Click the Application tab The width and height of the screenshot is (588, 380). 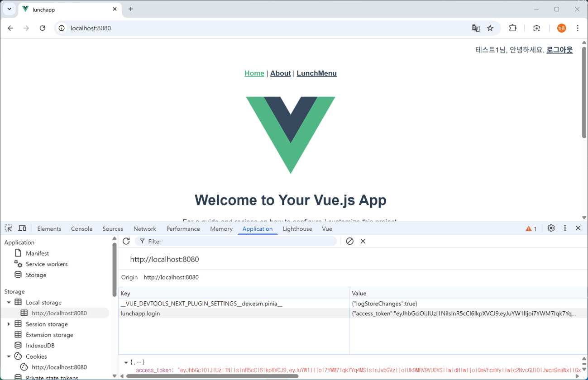258,229
